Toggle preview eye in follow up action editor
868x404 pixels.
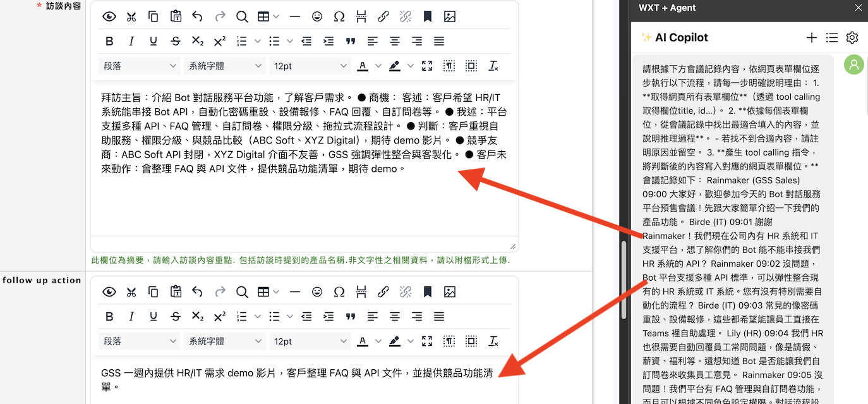[109, 292]
